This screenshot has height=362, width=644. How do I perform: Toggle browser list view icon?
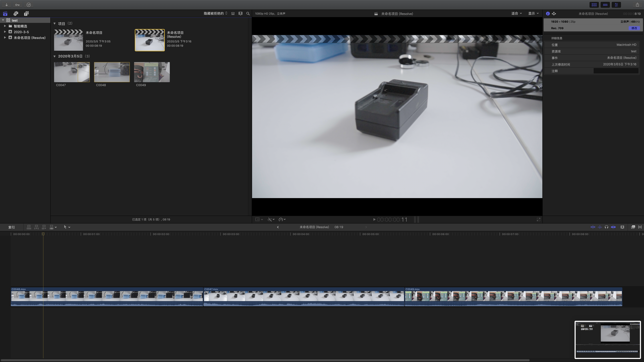233,13
